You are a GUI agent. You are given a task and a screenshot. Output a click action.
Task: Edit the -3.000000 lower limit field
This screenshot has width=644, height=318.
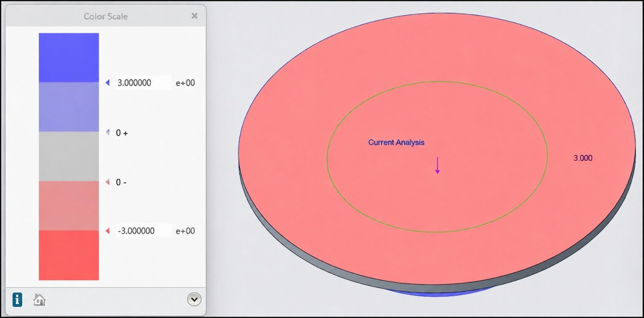[x=144, y=231]
